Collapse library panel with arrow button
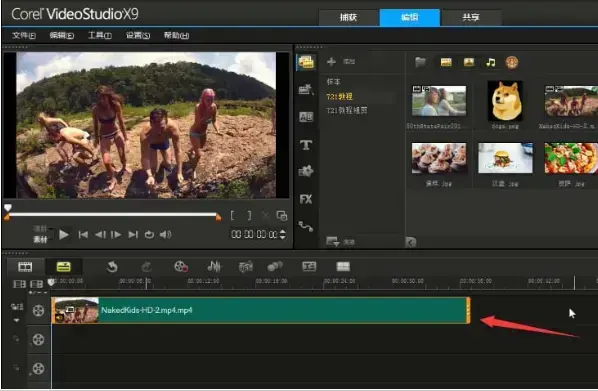This screenshot has height=391, width=598. [x=411, y=242]
